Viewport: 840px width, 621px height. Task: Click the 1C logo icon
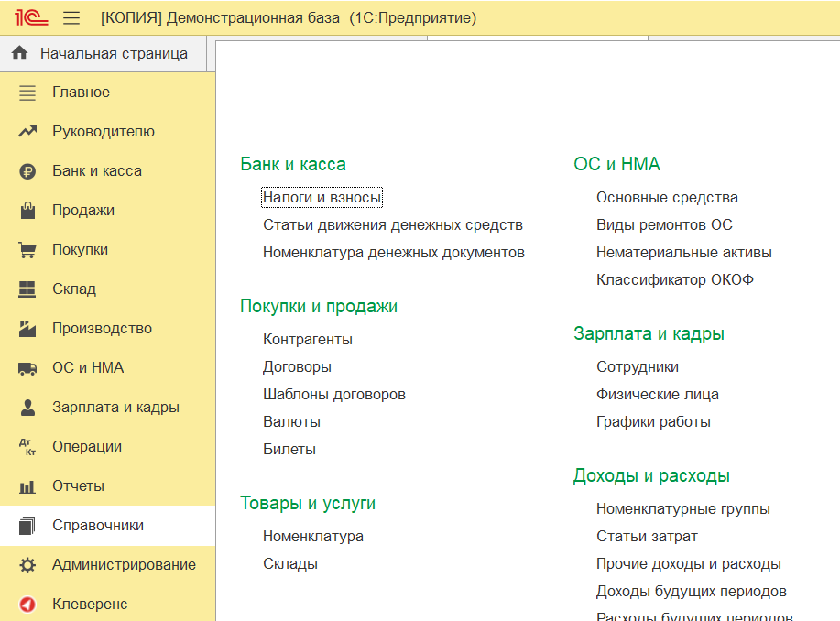click(x=31, y=18)
